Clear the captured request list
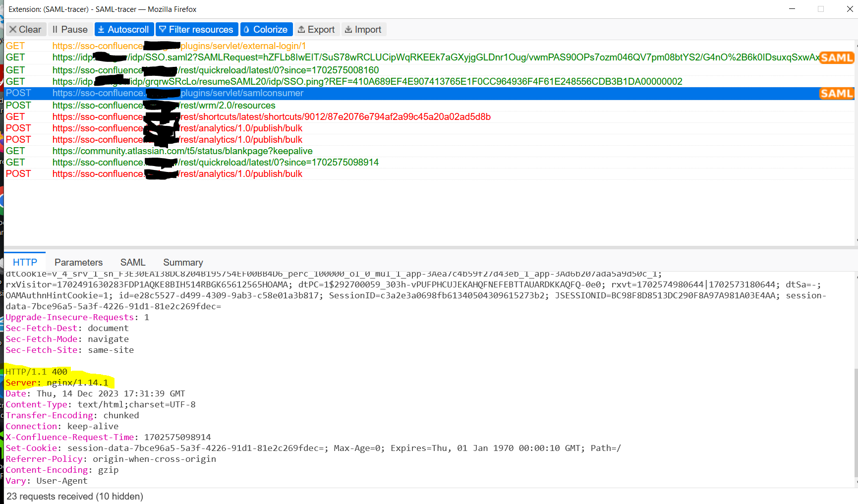The height and width of the screenshot is (504, 858). tap(26, 30)
